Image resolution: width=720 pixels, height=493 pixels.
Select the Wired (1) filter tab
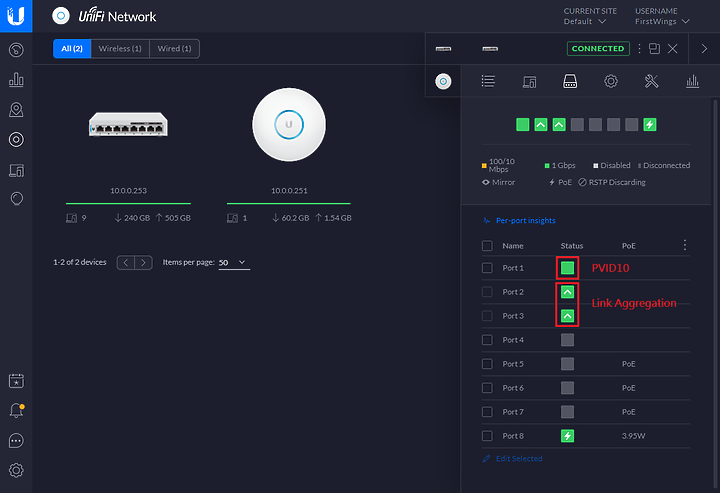[x=174, y=48]
